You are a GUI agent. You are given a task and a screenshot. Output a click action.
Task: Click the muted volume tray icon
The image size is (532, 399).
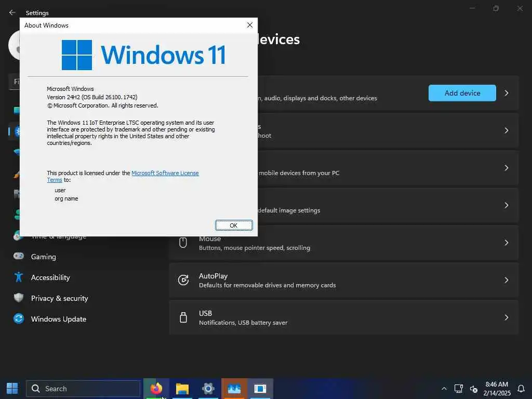pos(474,389)
